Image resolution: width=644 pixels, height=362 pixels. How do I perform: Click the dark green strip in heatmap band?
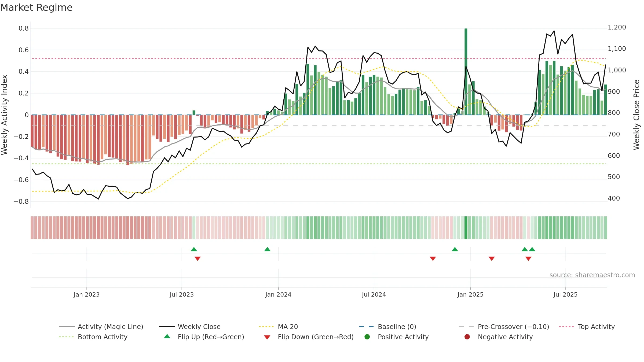(466, 228)
